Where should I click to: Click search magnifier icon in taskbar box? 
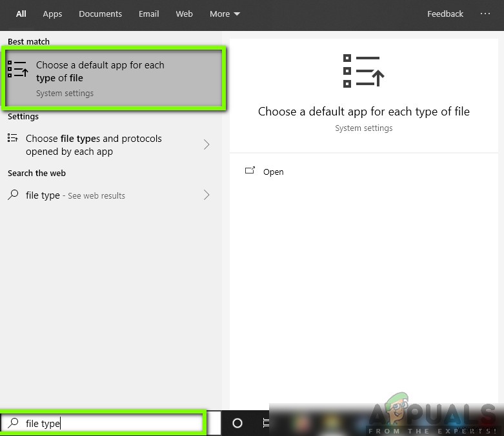[13, 423]
